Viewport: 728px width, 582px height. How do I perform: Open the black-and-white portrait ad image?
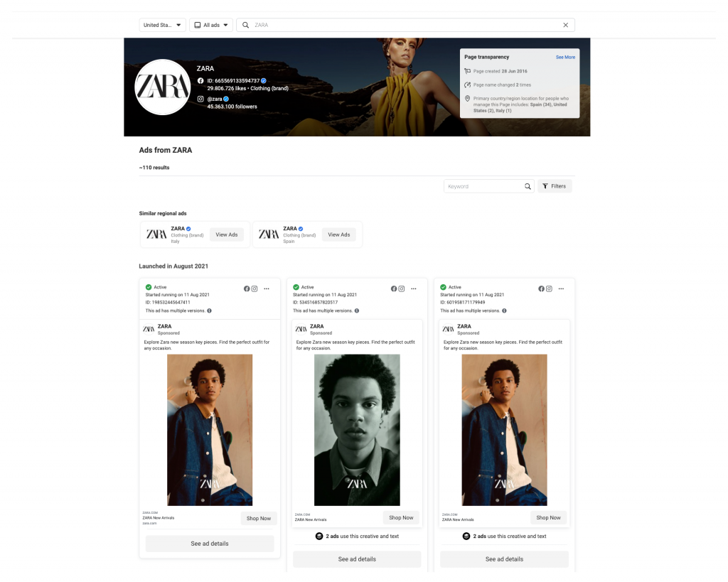tap(357, 430)
